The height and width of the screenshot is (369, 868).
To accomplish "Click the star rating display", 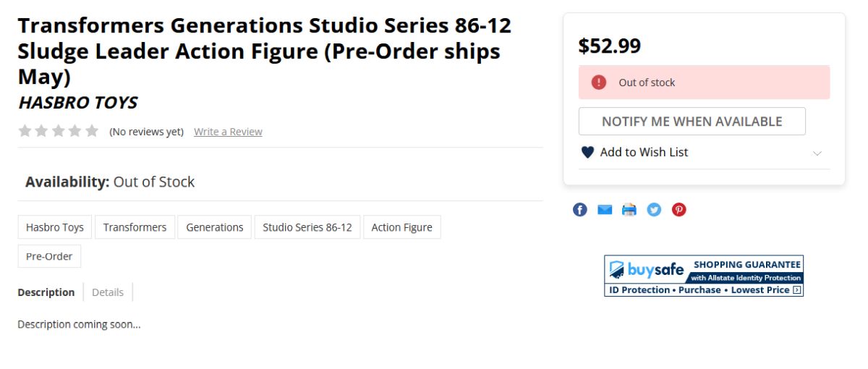I will click(58, 131).
